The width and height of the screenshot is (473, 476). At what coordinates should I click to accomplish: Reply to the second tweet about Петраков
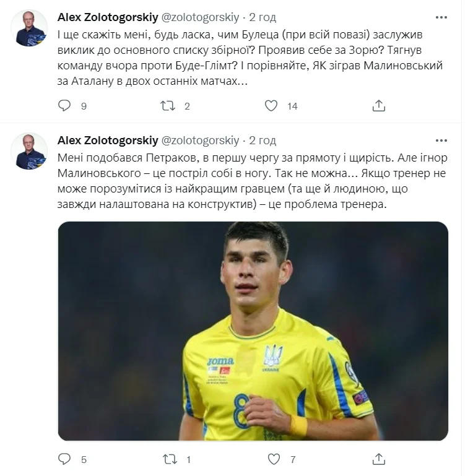pyautogui.click(x=64, y=459)
